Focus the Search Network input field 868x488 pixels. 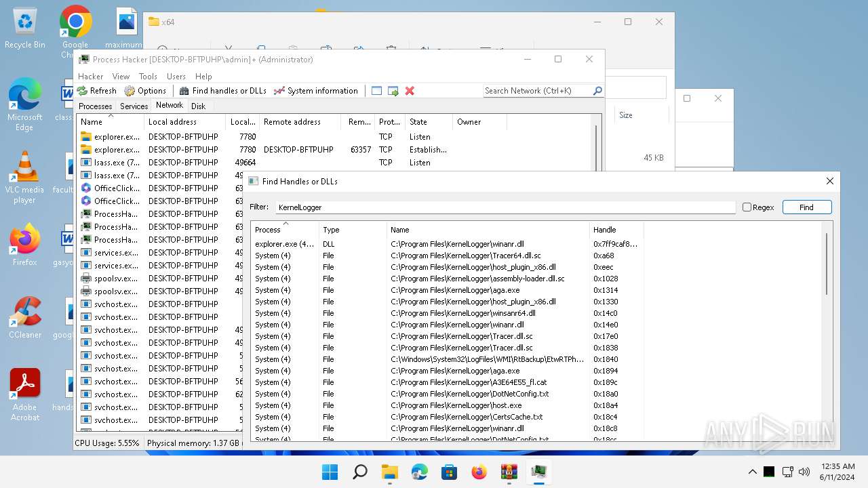(537, 91)
